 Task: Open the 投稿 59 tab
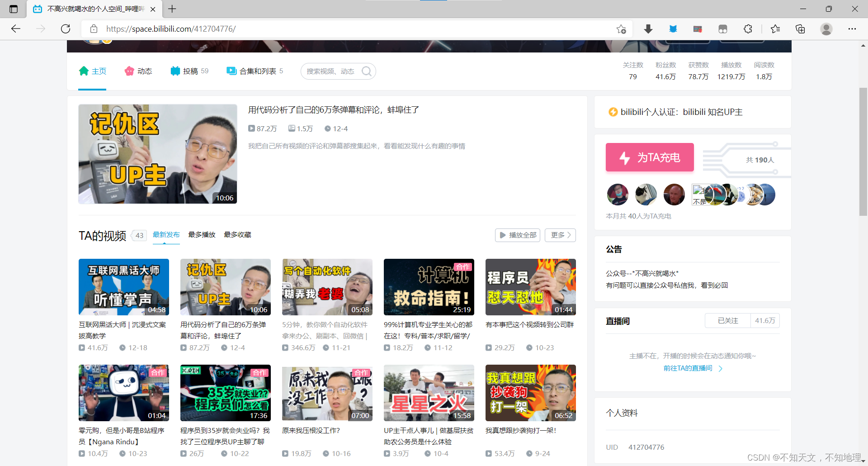click(x=189, y=71)
